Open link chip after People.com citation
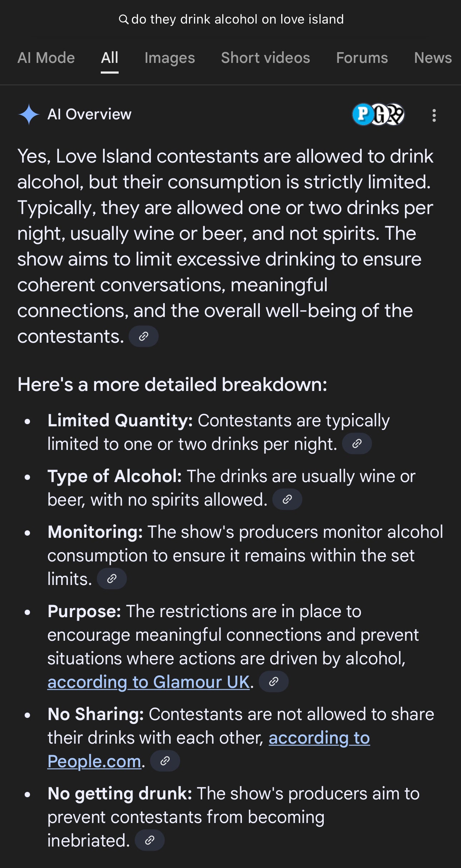Viewport: 461px width, 868px height. (165, 761)
